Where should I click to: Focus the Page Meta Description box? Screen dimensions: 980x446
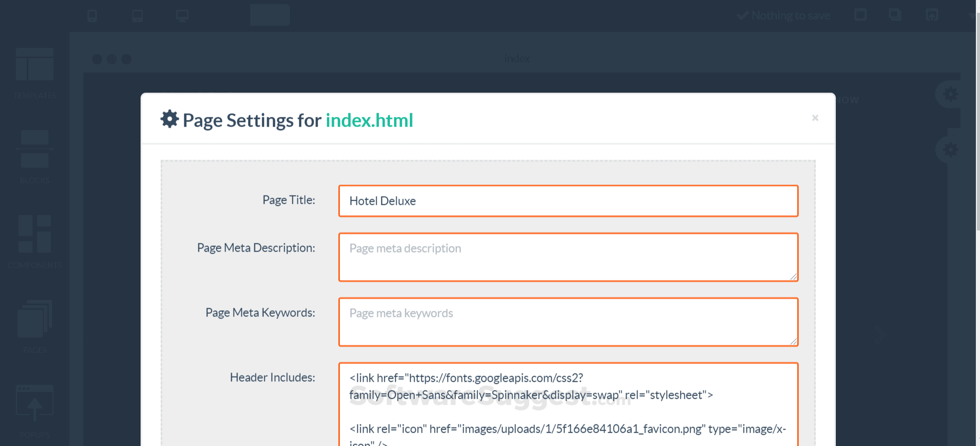pyautogui.click(x=568, y=257)
